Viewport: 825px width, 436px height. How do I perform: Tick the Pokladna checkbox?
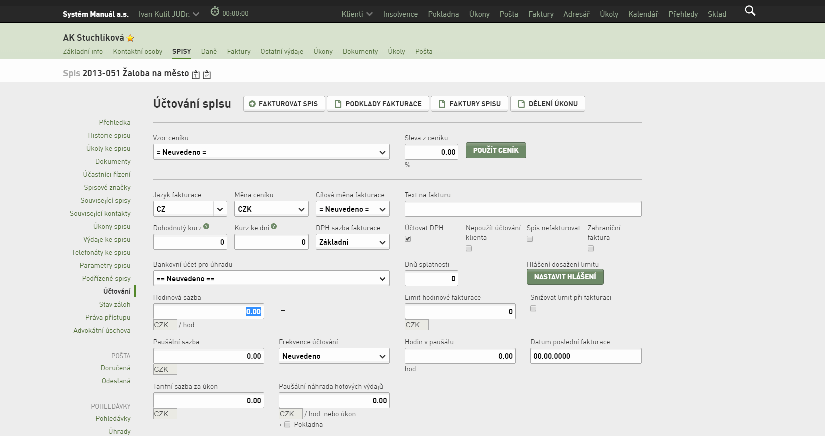pos(287,424)
